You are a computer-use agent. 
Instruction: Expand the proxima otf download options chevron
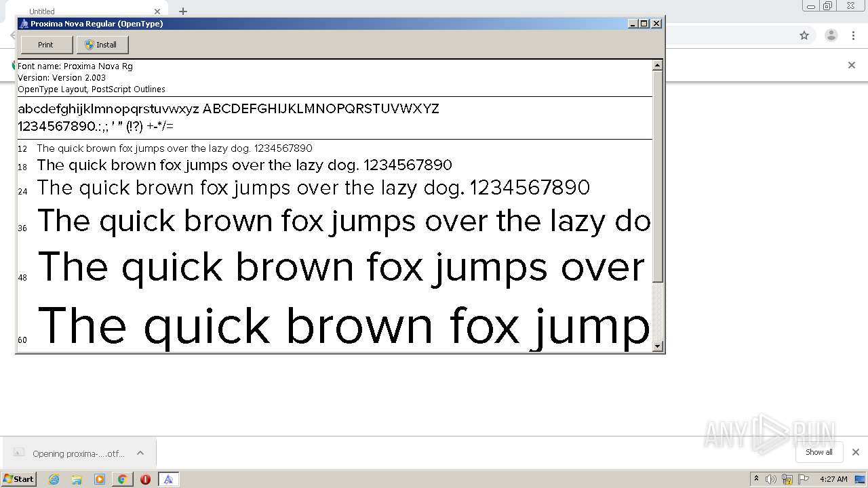140,453
